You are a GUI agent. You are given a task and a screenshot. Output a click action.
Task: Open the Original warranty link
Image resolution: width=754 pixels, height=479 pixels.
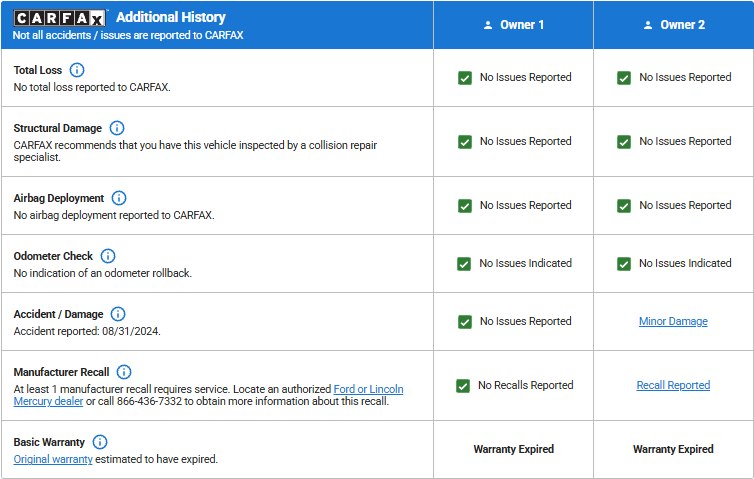tap(53, 459)
